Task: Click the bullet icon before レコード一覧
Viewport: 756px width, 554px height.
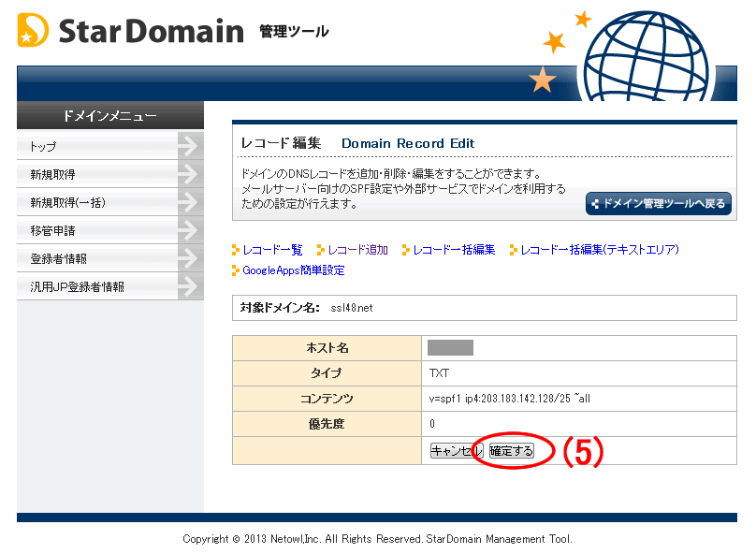Action: (235, 250)
